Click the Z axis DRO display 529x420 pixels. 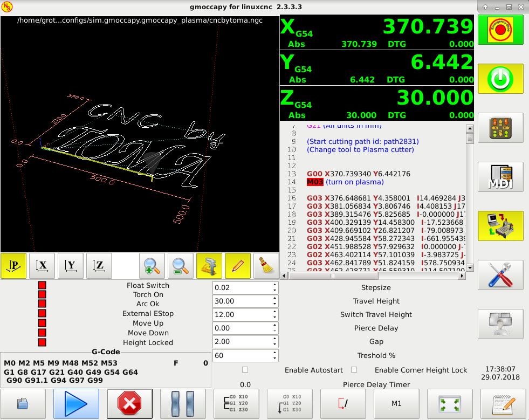pyautogui.click(x=377, y=104)
